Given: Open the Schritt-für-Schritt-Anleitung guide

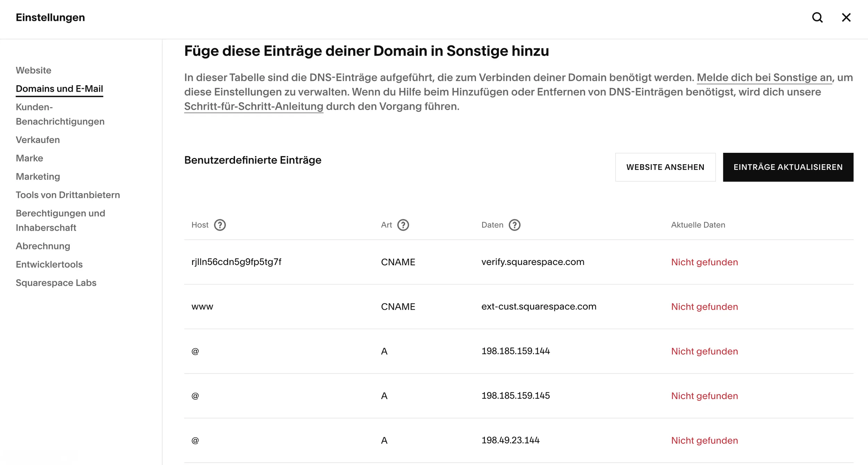Looking at the screenshot, I should pyautogui.click(x=253, y=107).
